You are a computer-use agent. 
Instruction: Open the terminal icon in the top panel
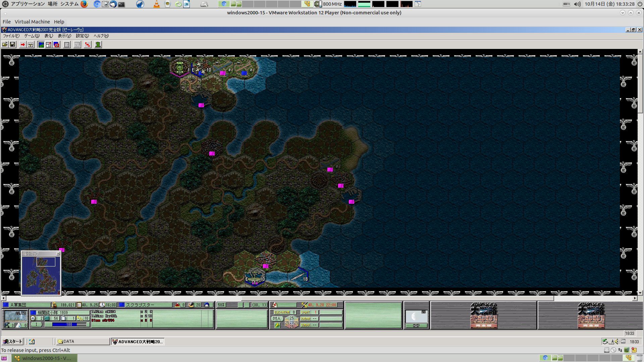[x=121, y=4]
